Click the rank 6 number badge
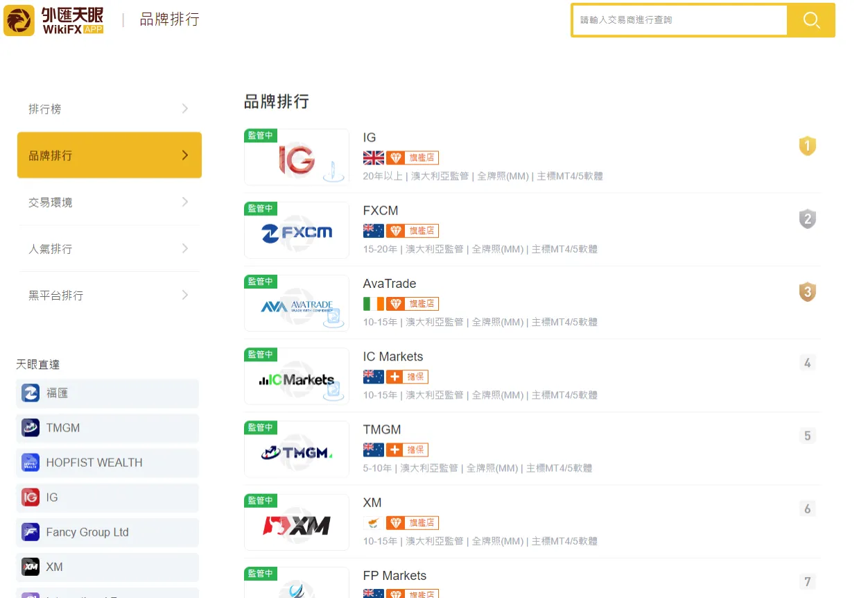The width and height of the screenshot is (868, 598). click(x=807, y=509)
